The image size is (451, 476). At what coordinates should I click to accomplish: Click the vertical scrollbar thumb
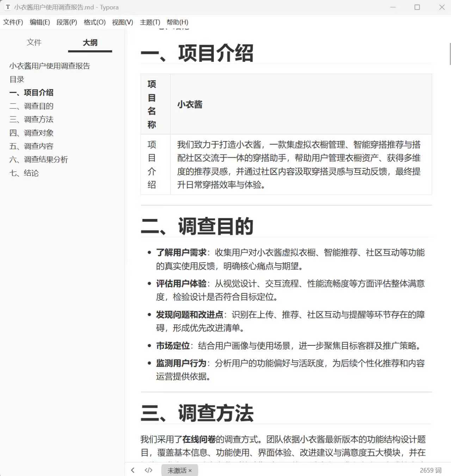450,54
